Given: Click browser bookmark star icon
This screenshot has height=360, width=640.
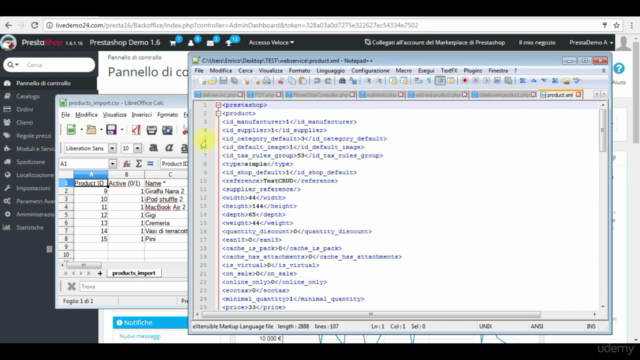Looking at the screenshot, I should coord(617,25).
